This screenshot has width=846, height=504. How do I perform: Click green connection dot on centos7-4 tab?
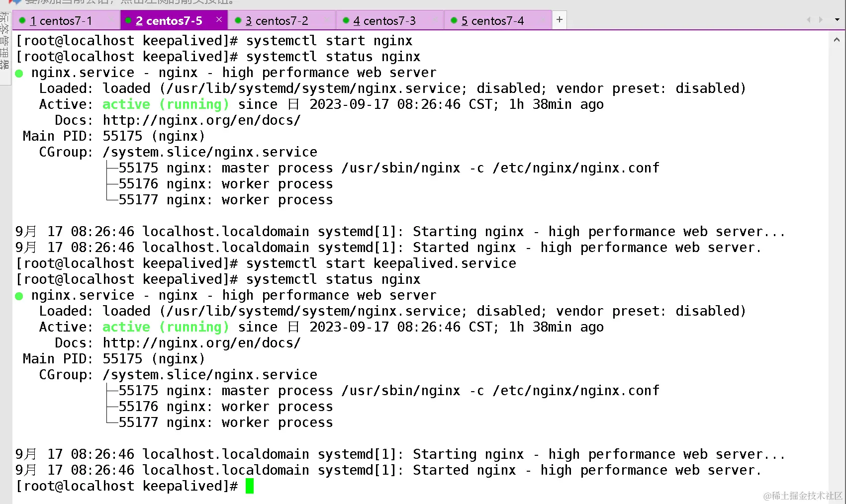[454, 21]
